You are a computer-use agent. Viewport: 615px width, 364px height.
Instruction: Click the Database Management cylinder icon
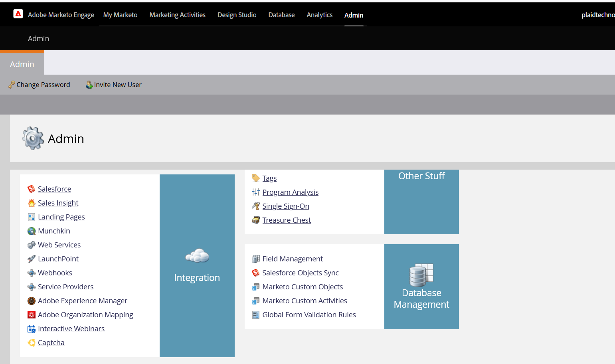click(421, 275)
